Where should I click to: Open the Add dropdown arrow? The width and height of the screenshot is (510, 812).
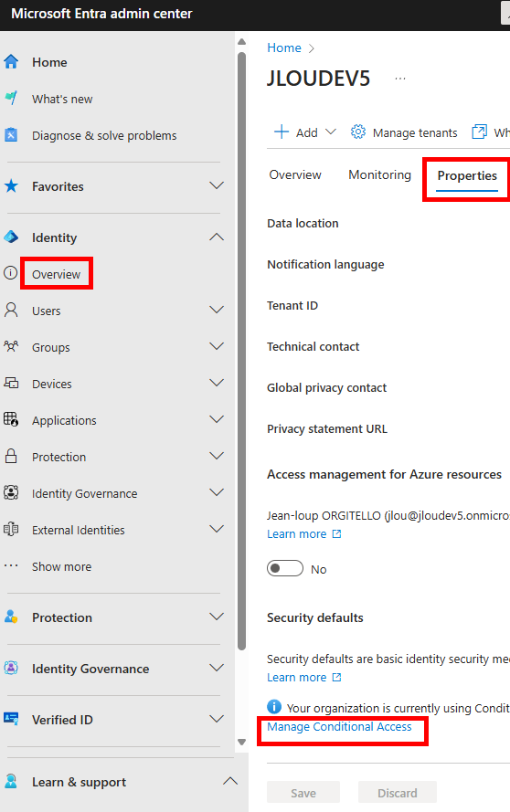pyautogui.click(x=331, y=132)
